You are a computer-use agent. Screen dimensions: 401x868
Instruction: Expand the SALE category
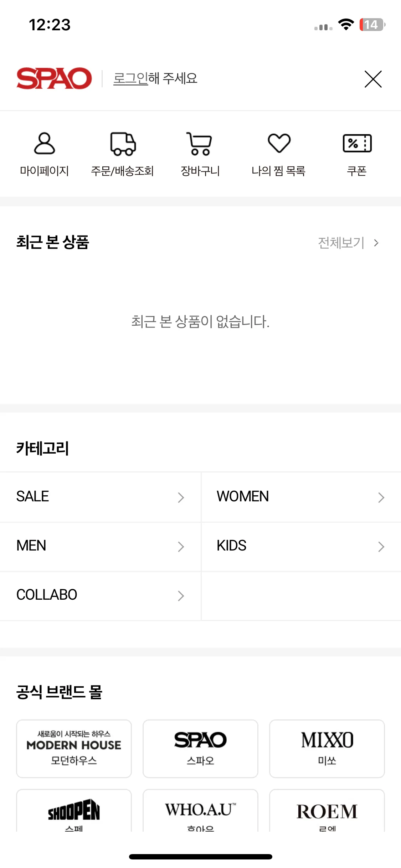[100, 497]
